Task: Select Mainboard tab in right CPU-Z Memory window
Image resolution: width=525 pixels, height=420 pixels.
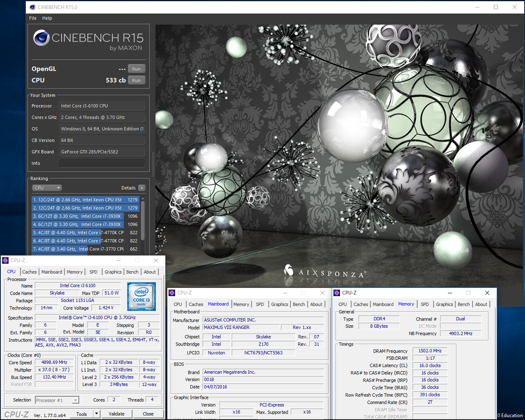Action: point(383,304)
